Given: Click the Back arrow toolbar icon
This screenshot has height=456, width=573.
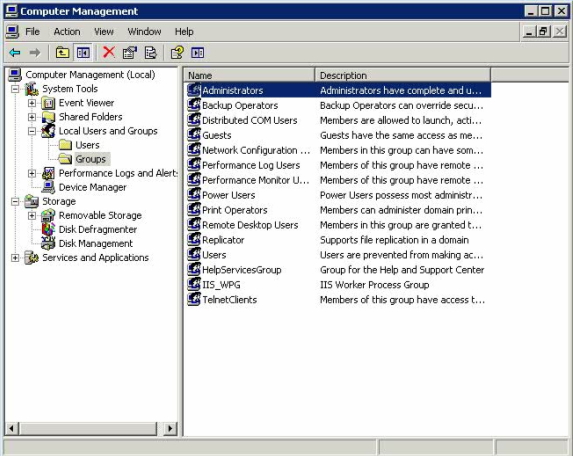Looking at the screenshot, I should [x=15, y=53].
